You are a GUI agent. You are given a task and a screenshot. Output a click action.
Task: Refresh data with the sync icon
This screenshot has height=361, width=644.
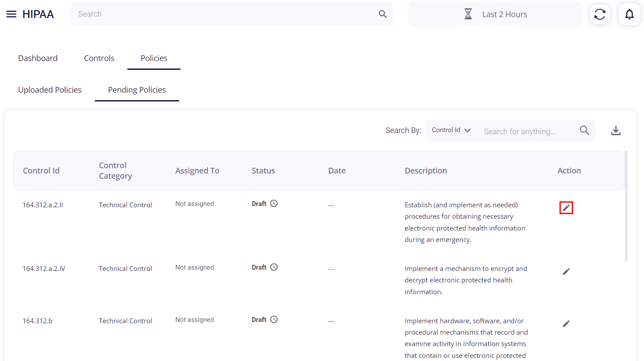click(600, 14)
